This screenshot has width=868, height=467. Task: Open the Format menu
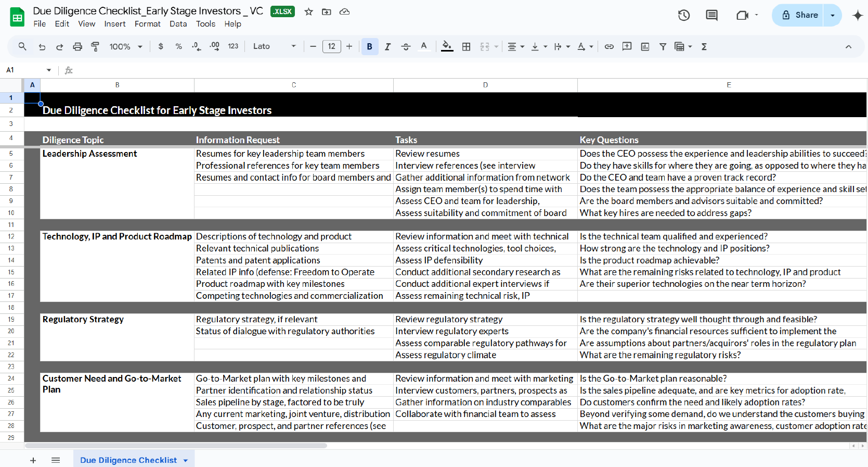point(148,24)
